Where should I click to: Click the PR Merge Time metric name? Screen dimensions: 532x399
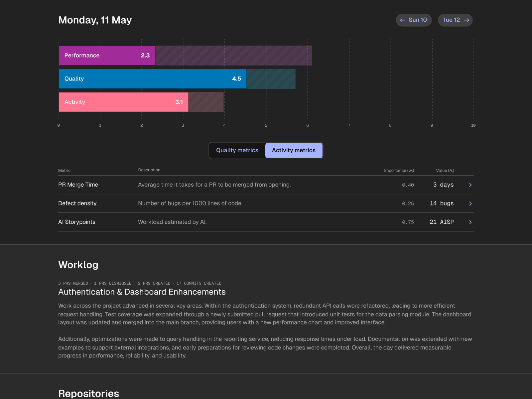pos(78,185)
